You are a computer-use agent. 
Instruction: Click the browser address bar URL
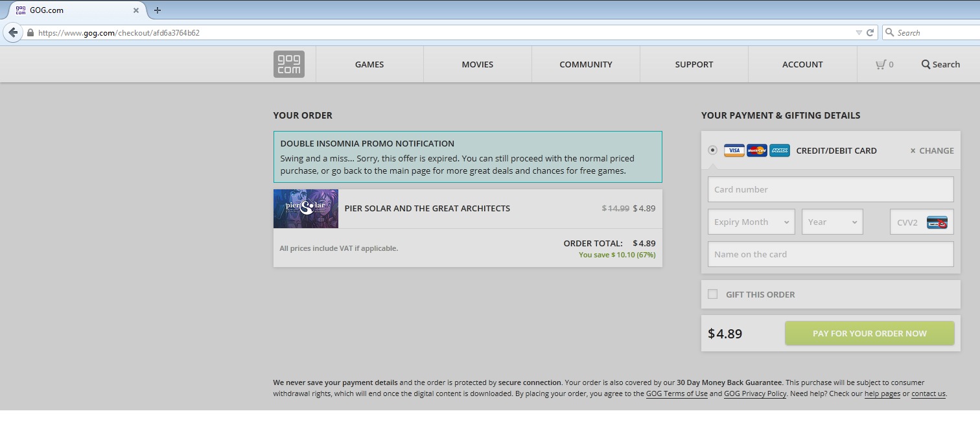[119, 32]
